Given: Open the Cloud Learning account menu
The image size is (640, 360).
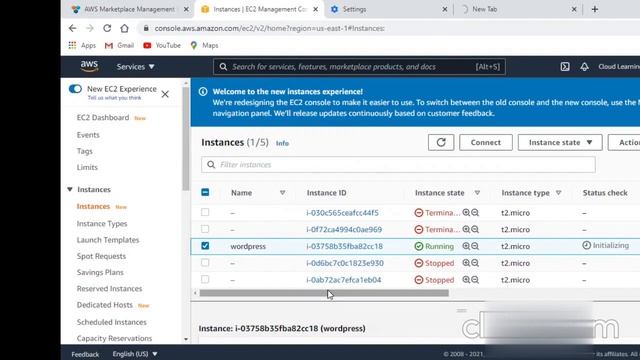Looking at the screenshot, I should coord(619,67).
